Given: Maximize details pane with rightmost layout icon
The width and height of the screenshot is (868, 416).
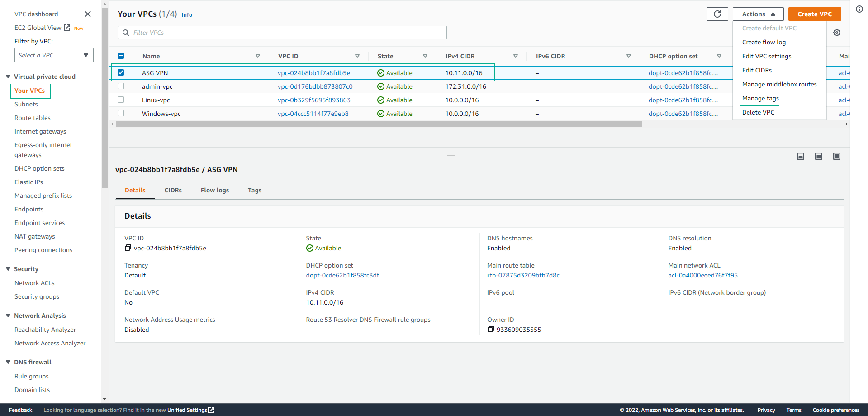Looking at the screenshot, I should [837, 156].
